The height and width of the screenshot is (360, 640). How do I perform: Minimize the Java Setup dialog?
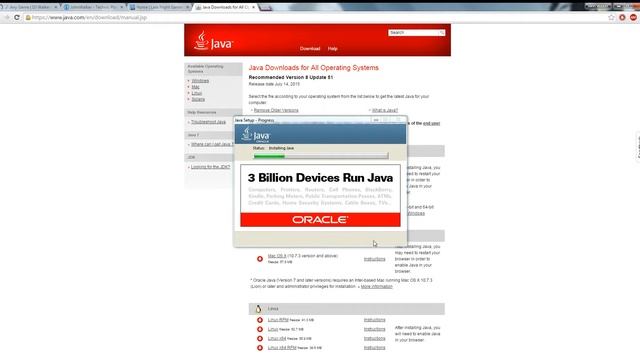(376, 120)
